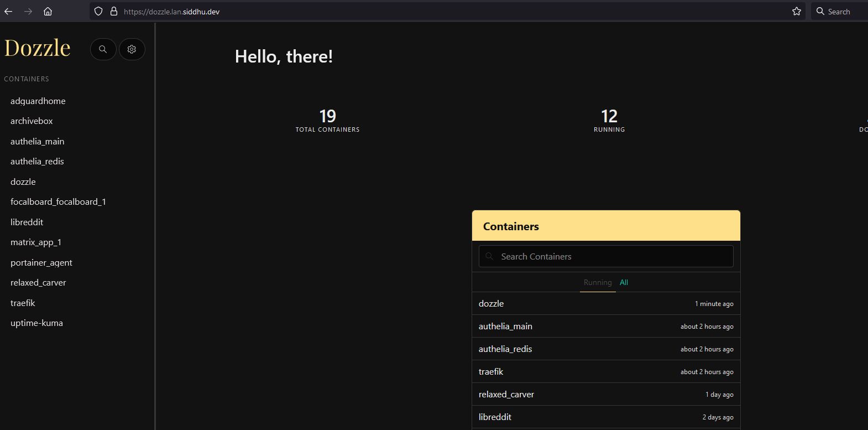Click the 19 Total Containers stat
The height and width of the screenshot is (430, 868).
click(327, 121)
